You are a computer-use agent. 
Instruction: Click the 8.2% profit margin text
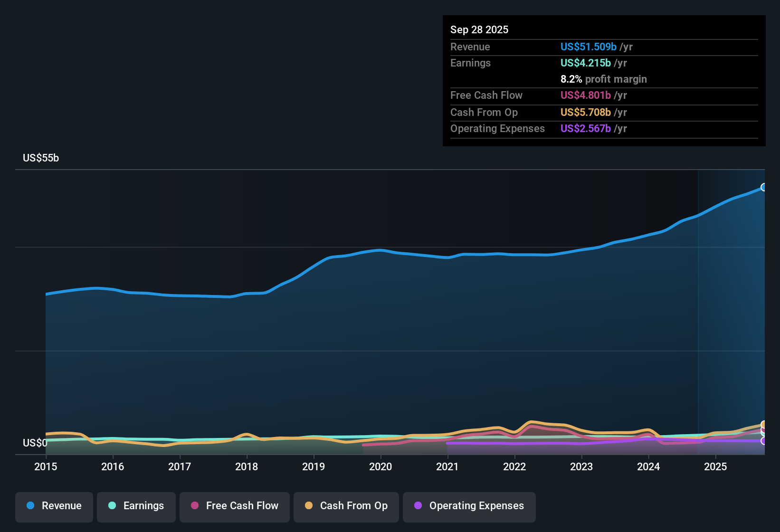[604, 79]
